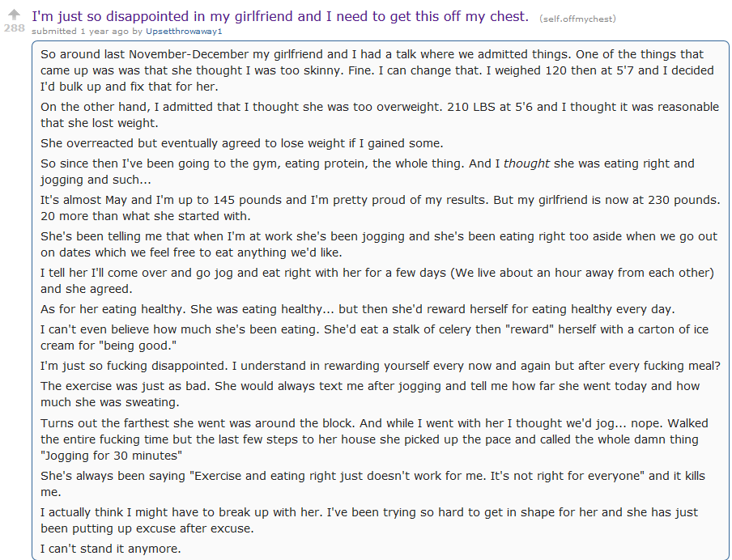Click the paragraph mentioning a carton of ice cream
This screenshot has width=732, height=560.
[x=374, y=337]
